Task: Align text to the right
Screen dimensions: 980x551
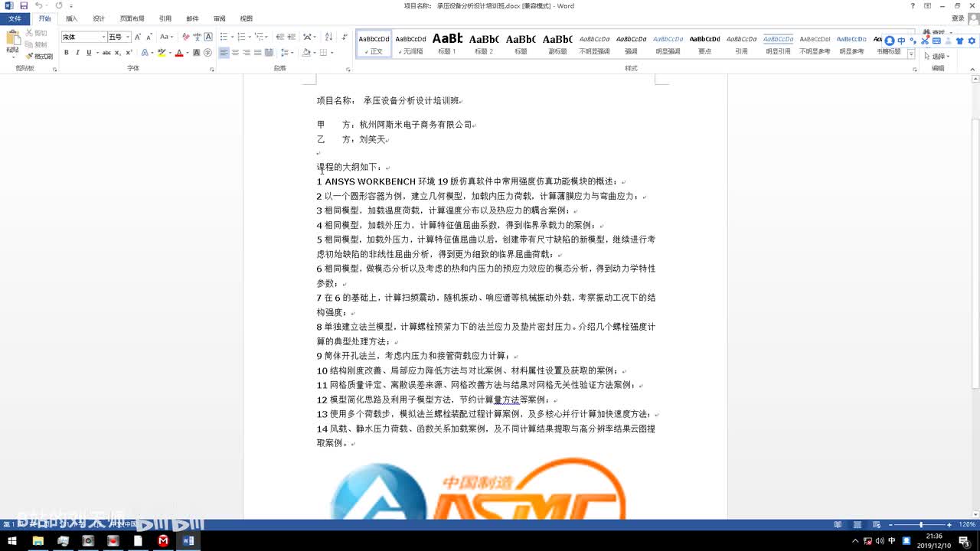Action: (247, 53)
